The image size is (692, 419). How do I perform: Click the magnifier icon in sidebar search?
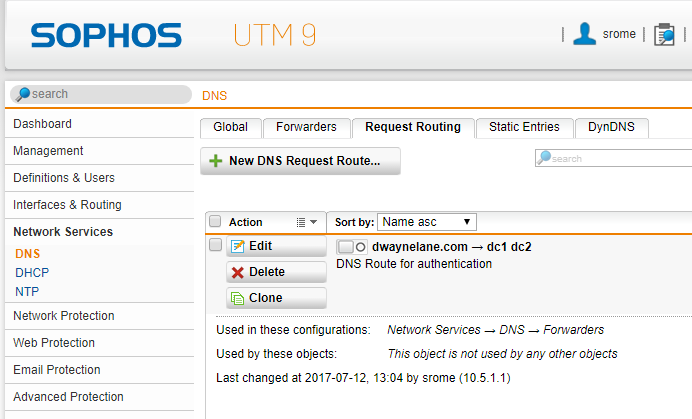[23, 94]
